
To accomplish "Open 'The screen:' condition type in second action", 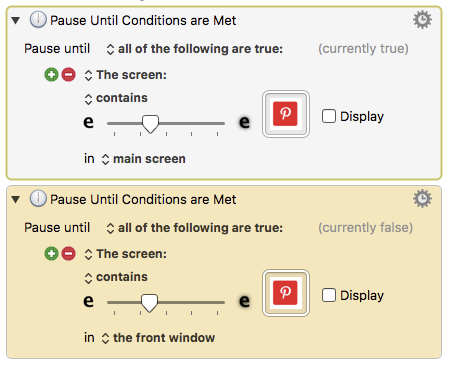I will [x=125, y=254].
